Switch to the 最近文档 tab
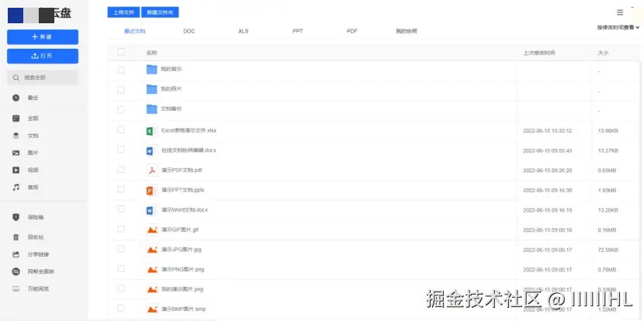This screenshot has height=321, width=644. (x=135, y=31)
